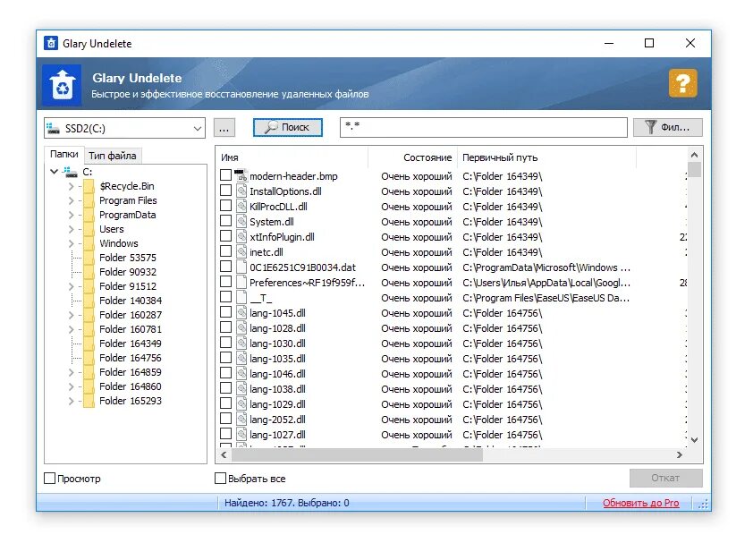Click the C: drive icon in the tree

[x=71, y=172]
